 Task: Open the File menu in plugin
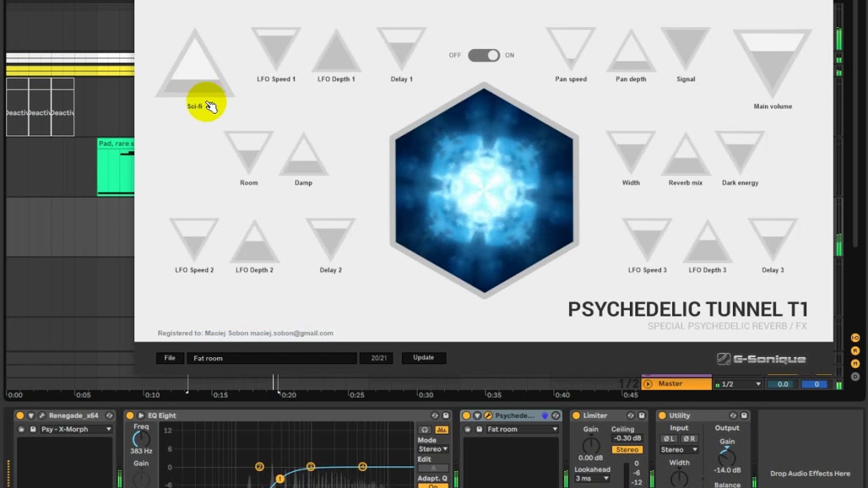point(170,358)
